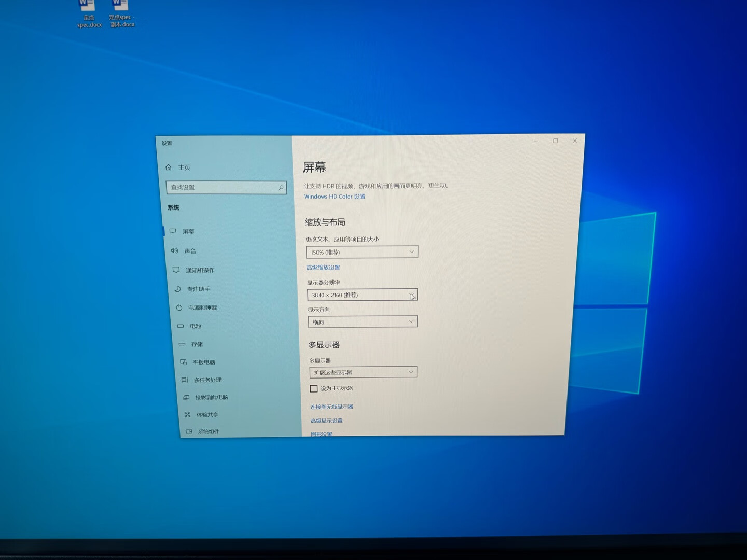Open the 电源和睡眠 power icon
The image size is (747, 560).
(x=179, y=307)
